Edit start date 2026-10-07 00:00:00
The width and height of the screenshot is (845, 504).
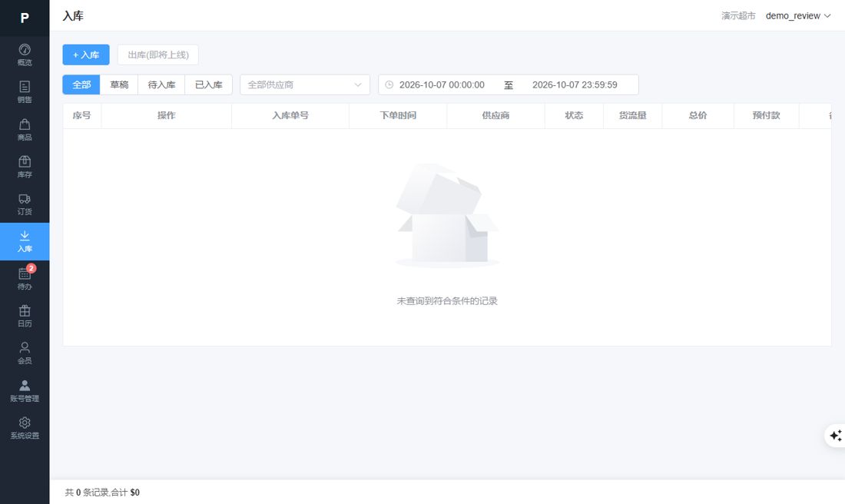tap(442, 85)
